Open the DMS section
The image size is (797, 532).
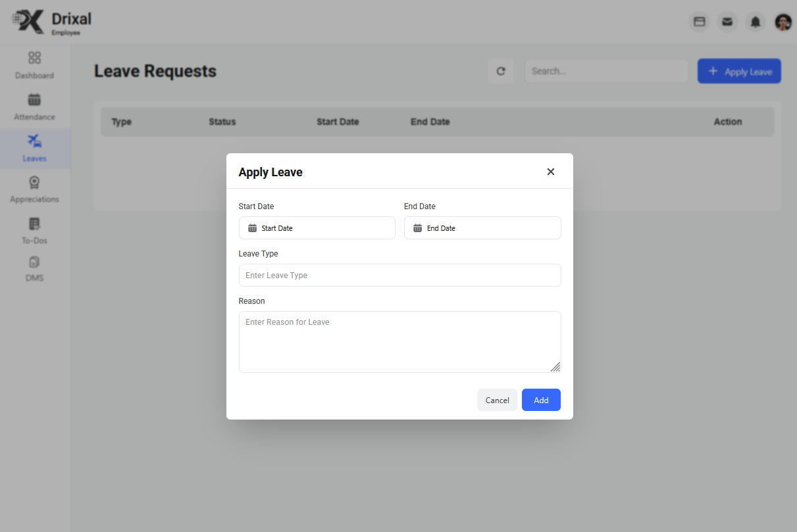[x=34, y=270]
